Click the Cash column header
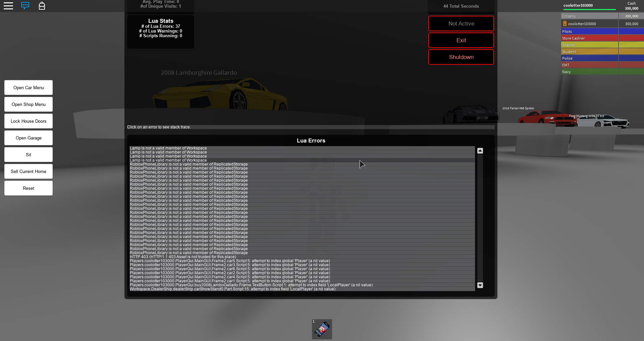 (632, 3)
